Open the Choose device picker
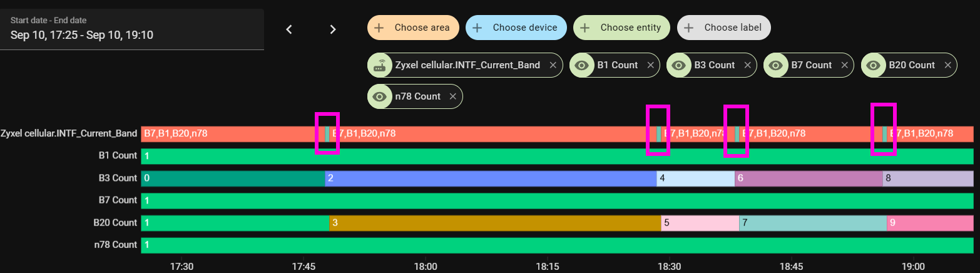980x273 pixels. point(516,28)
